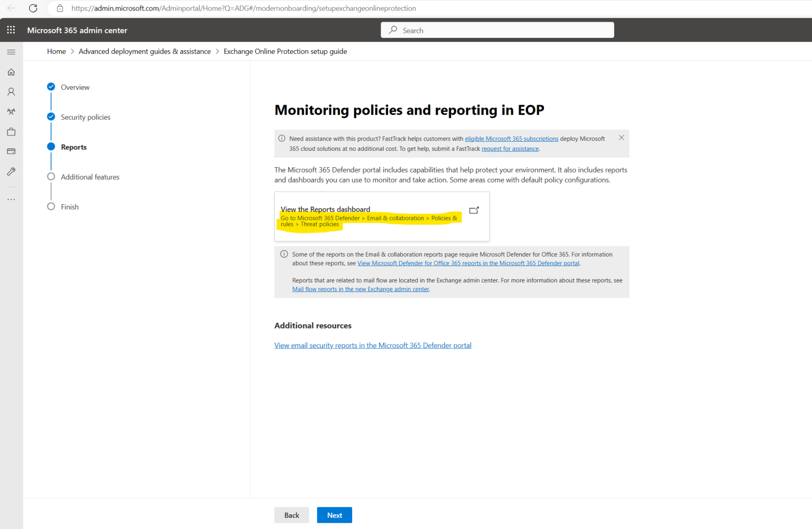The width and height of the screenshot is (812, 529).
Task: Open Mail flow reports in Exchange admin center link
Action: (361, 289)
